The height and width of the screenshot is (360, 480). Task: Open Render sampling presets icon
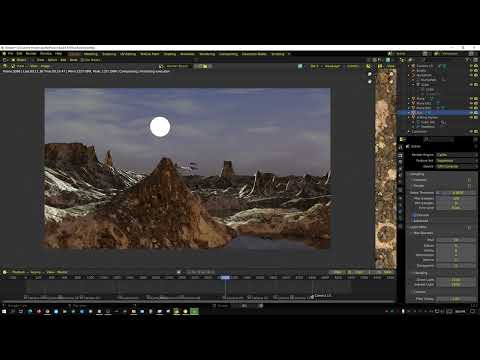tap(469, 186)
